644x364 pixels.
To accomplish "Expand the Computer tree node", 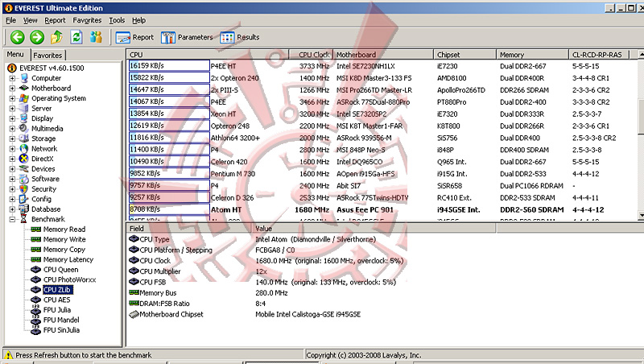I will (12, 78).
